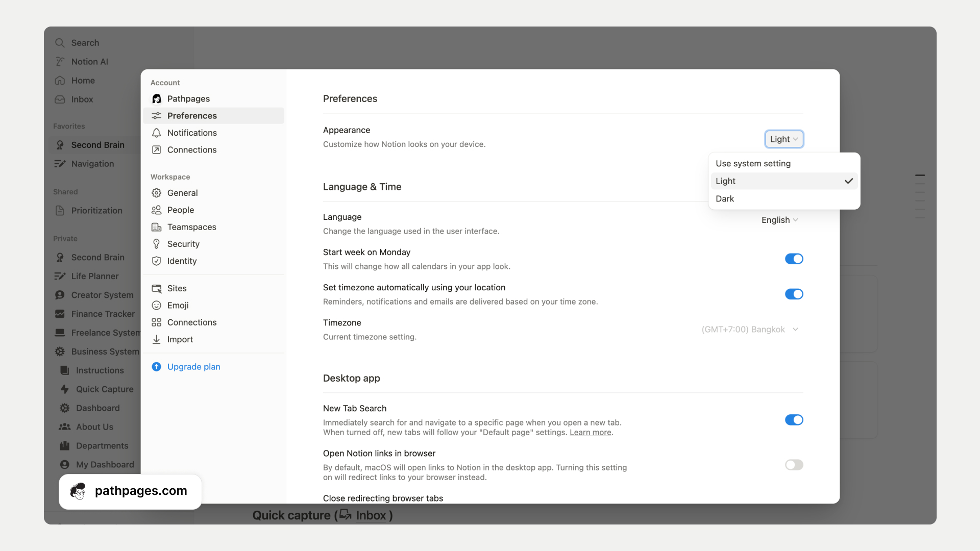Enable Open Notion links in browser
980x551 pixels.
pos(794,465)
